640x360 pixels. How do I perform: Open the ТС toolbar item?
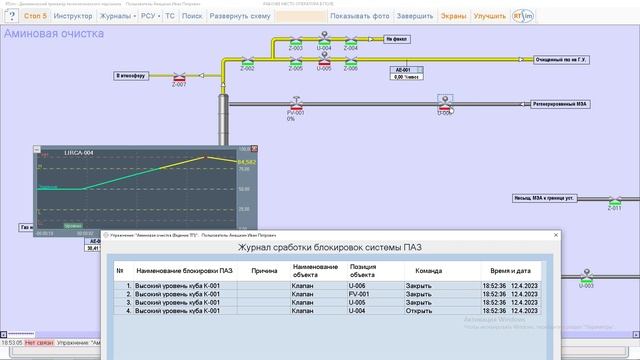tap(170, 16)
